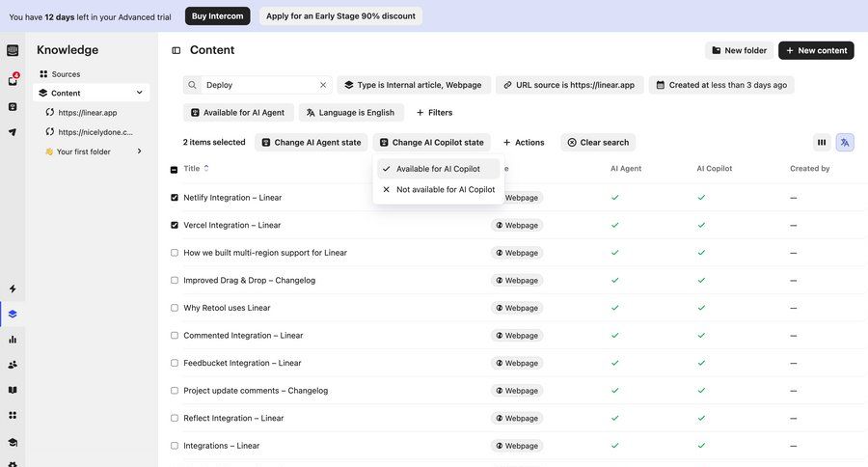
Task: Open Vercel Integration – Linear title
Action: tap(231, 225)
